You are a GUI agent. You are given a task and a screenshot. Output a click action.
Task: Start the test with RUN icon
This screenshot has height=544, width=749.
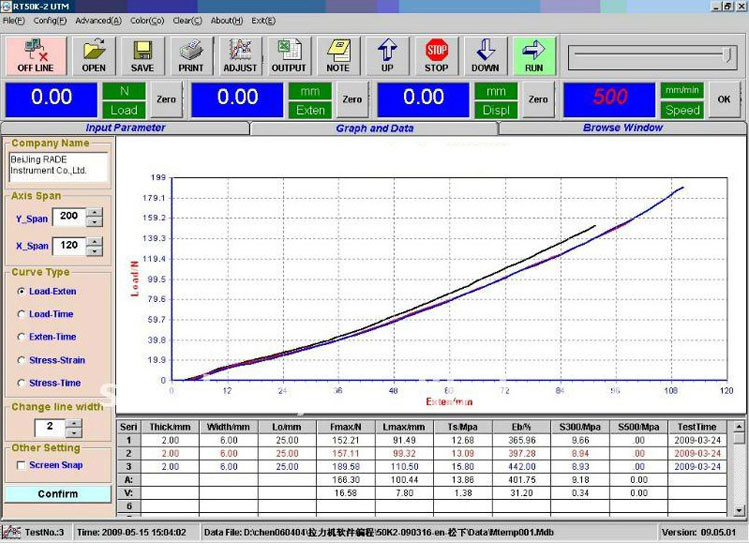click(534, 55)
